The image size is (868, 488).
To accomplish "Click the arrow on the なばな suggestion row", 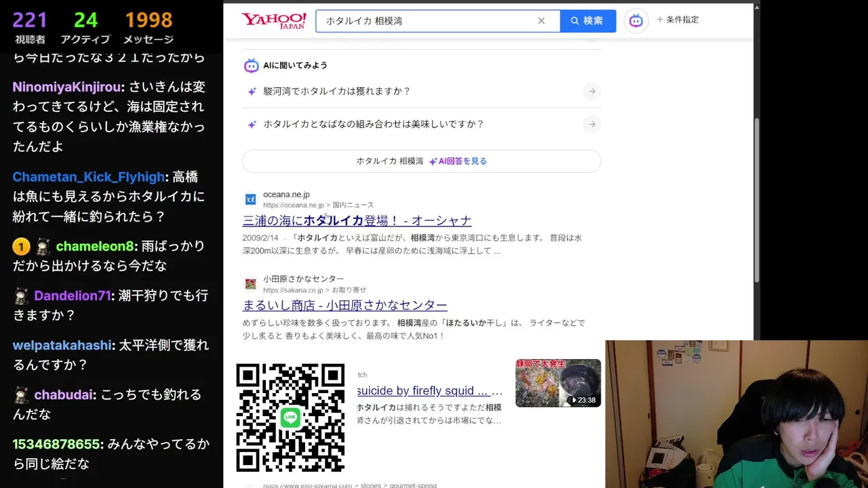I will (x=592, y=124).
